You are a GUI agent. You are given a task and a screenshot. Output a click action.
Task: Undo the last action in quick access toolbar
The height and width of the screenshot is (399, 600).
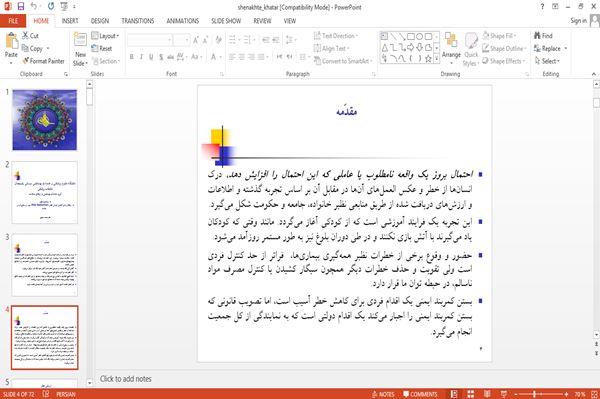(34, 6)
